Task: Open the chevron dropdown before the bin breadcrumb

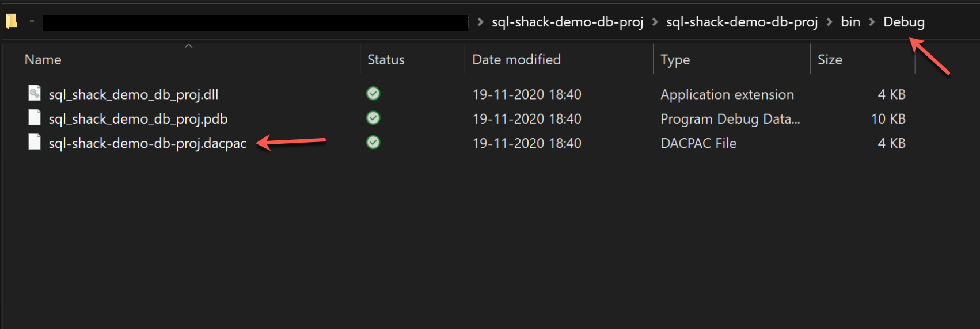Action: tap(829, 22)
